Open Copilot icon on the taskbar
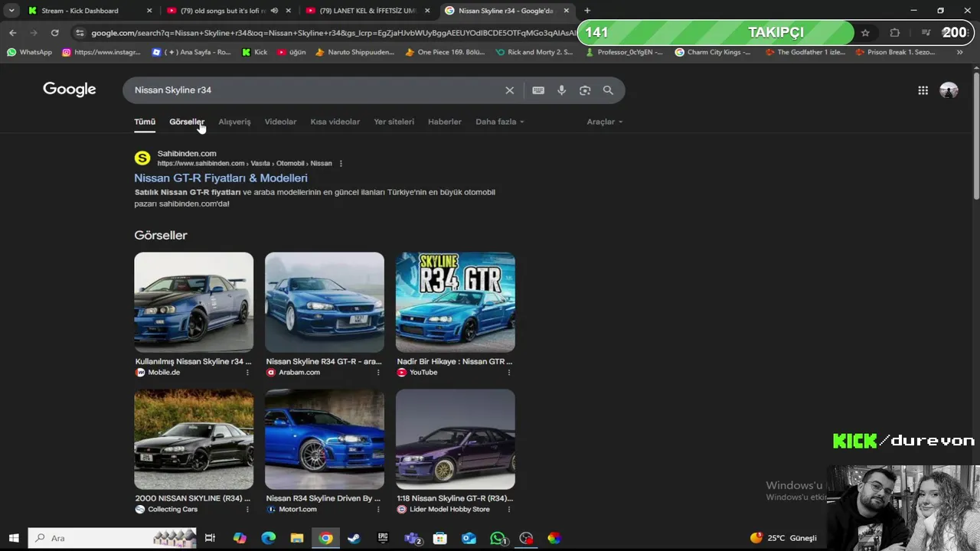This screenshot has height=551, width=980. click(x=240, y=538)
